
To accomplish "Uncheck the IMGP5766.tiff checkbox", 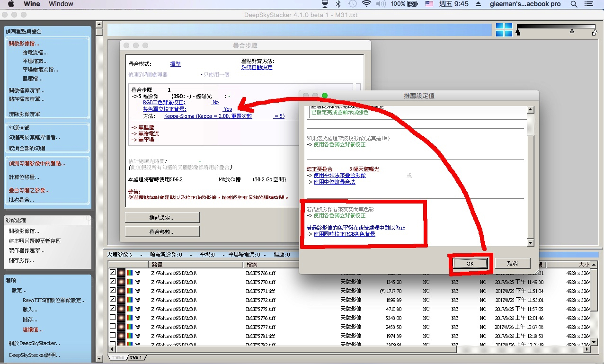I will [x=112, y=273].
